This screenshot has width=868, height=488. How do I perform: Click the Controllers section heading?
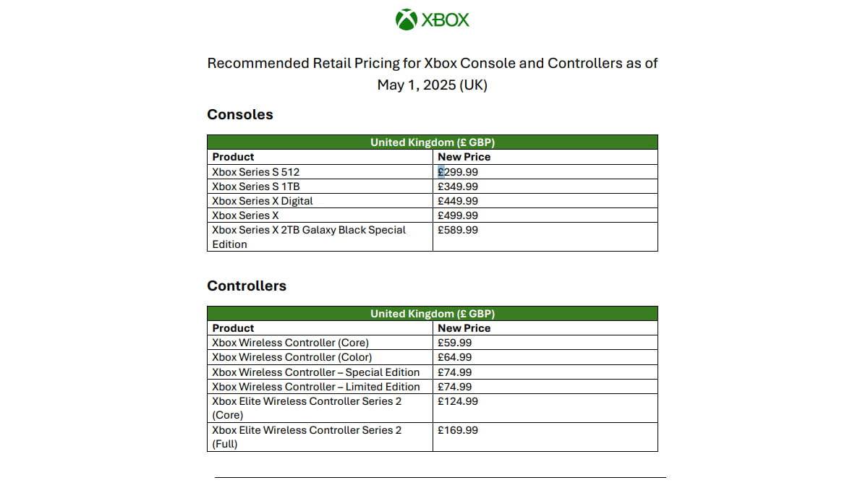(247, 286)
